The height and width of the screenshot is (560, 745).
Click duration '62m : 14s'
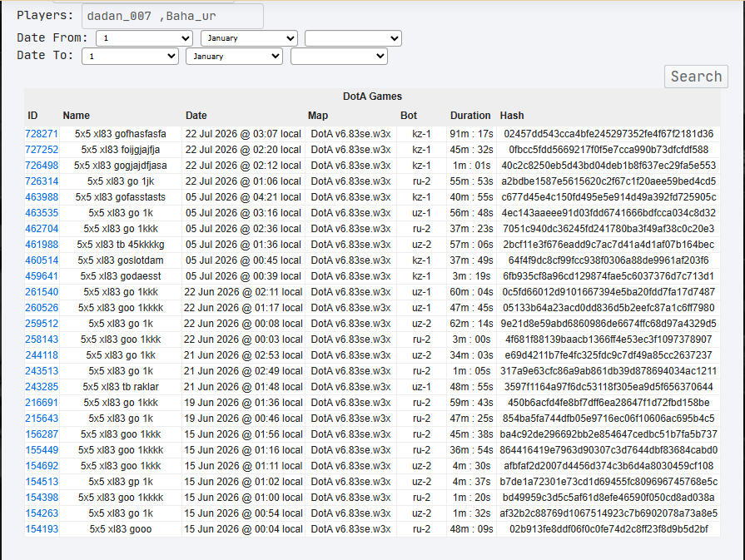(x=472, y=324)
